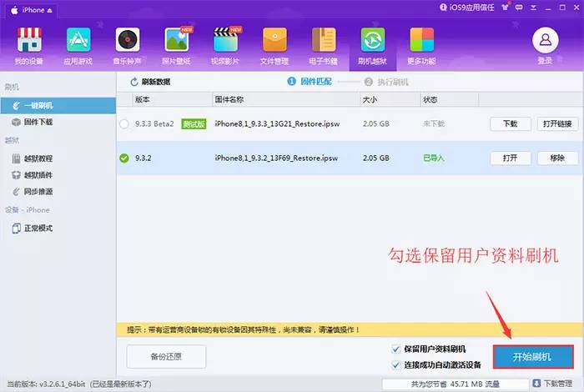
Task: Click 共为您节省 45.71 MB 流量 text
Action: point(456,384)
